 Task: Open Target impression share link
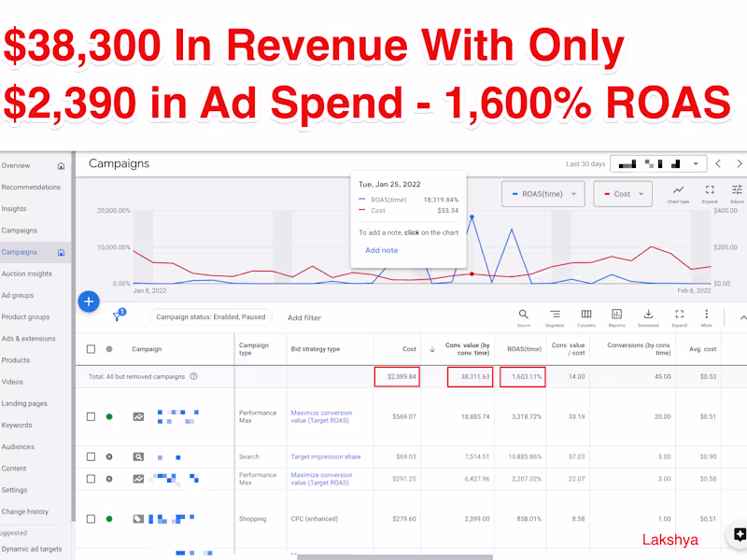326,456
